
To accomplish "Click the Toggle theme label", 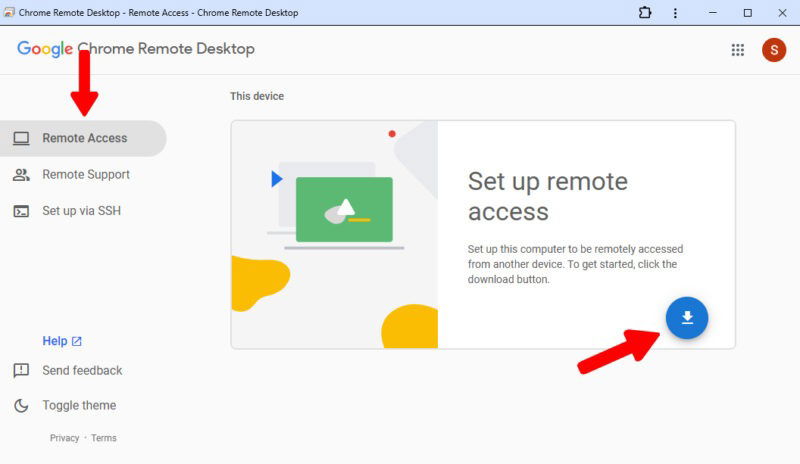I will click(x=79, y=405).
